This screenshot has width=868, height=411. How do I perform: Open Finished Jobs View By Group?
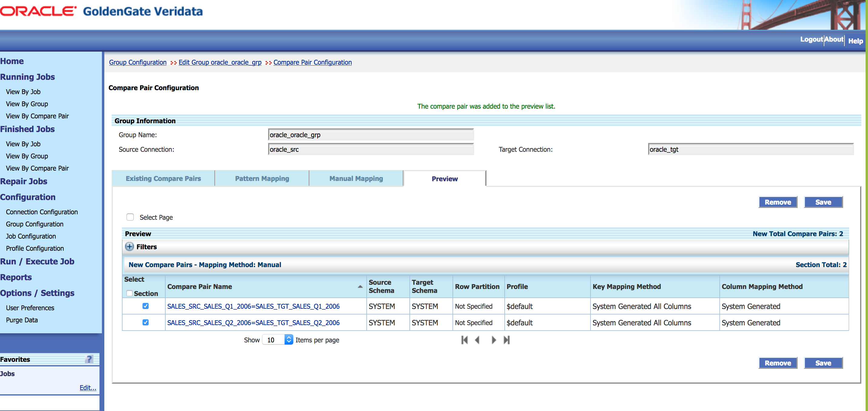[27, 156]
